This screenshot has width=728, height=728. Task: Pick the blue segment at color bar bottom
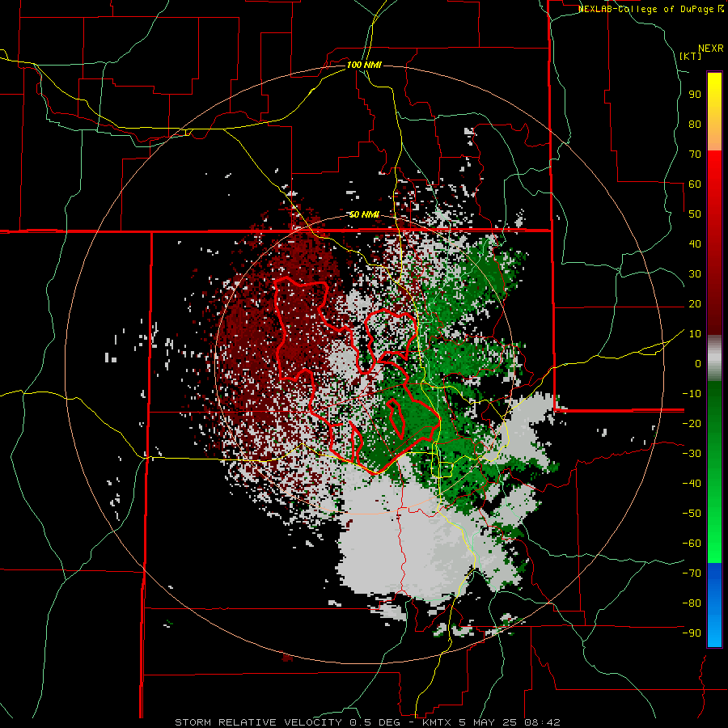tap(714, 605)
